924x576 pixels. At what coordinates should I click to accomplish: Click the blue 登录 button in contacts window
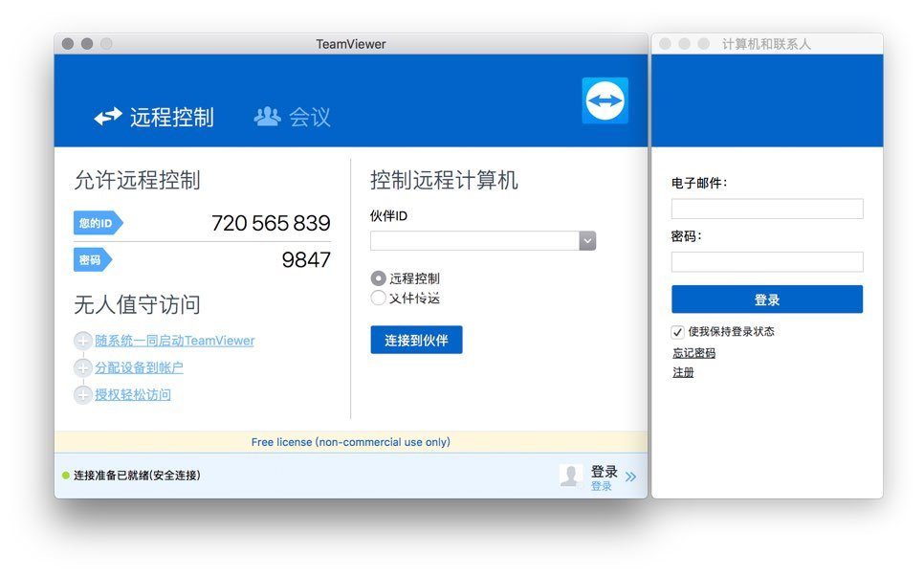tap(767, 299)
